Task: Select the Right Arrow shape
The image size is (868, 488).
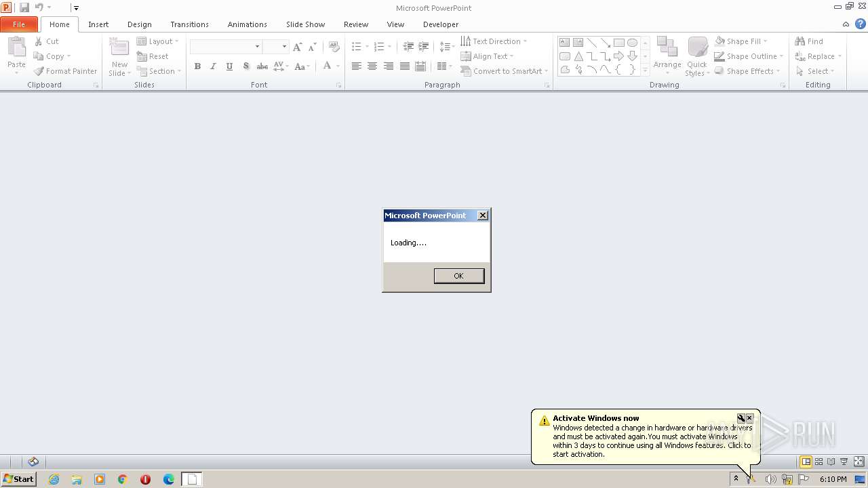Action: click(x=618, y=56)
